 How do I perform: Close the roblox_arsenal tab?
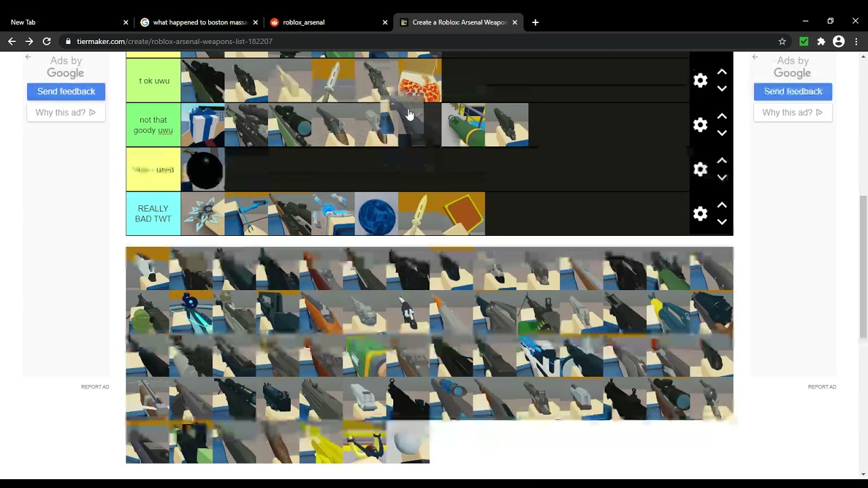tap(385, 22)
